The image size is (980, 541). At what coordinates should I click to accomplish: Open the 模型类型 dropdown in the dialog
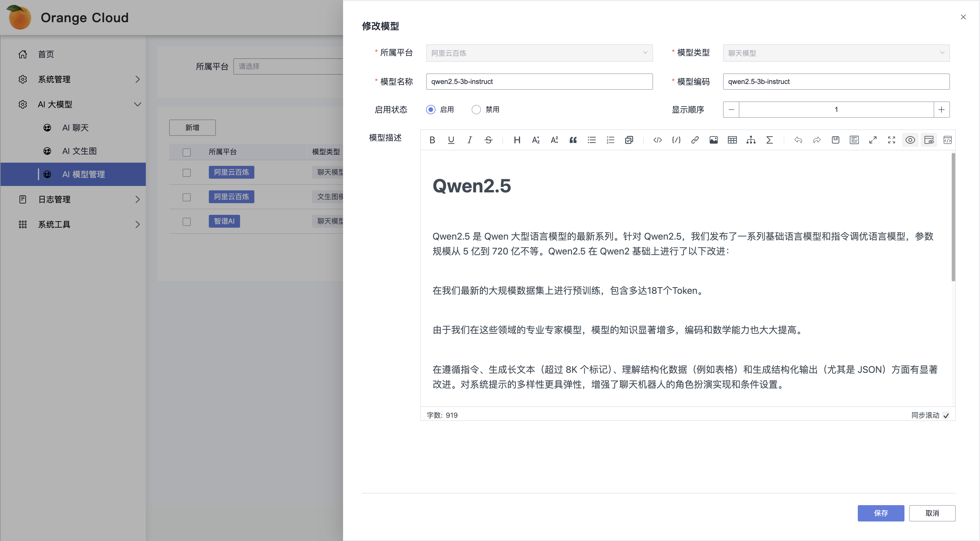click(836, 53)
